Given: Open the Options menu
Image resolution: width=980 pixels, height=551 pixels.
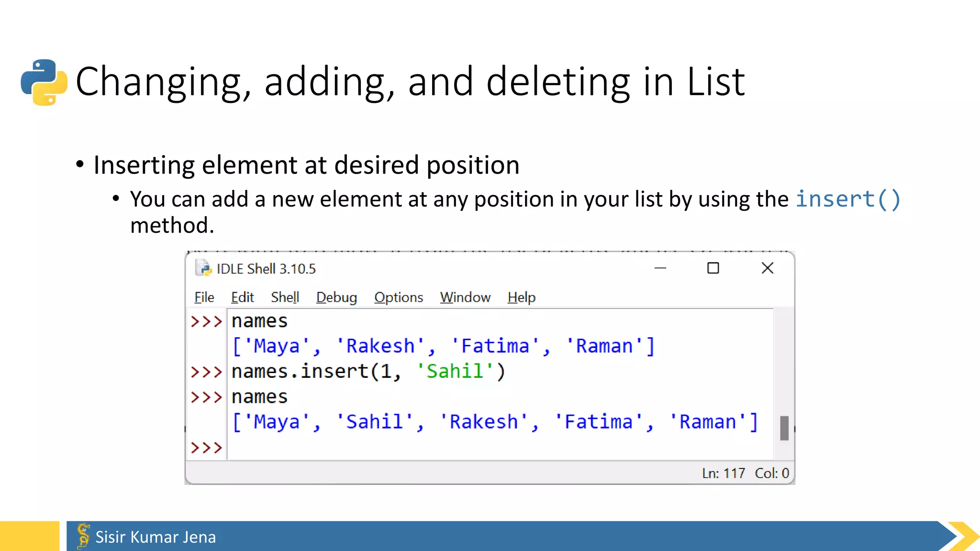Looking at the screenshot, I should click(399, 297).
